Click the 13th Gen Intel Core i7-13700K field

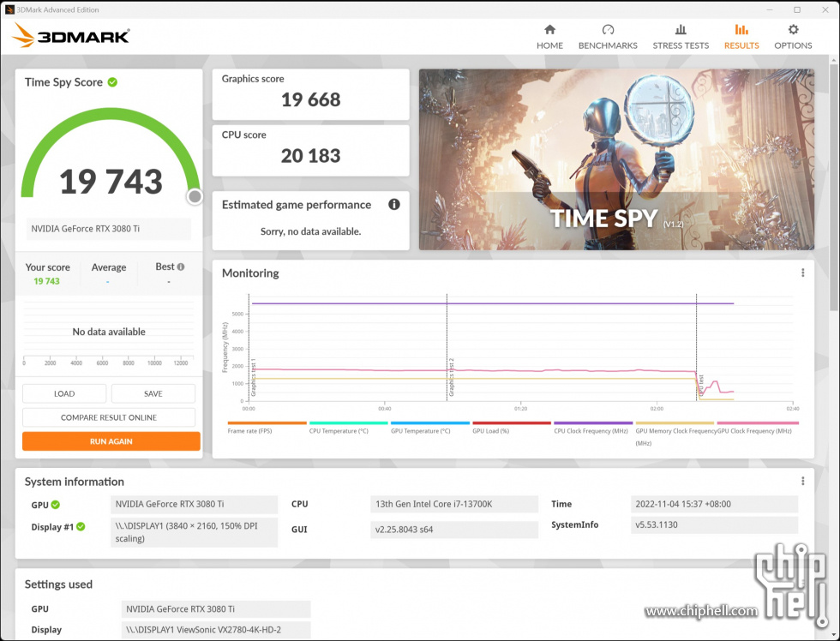454,504
